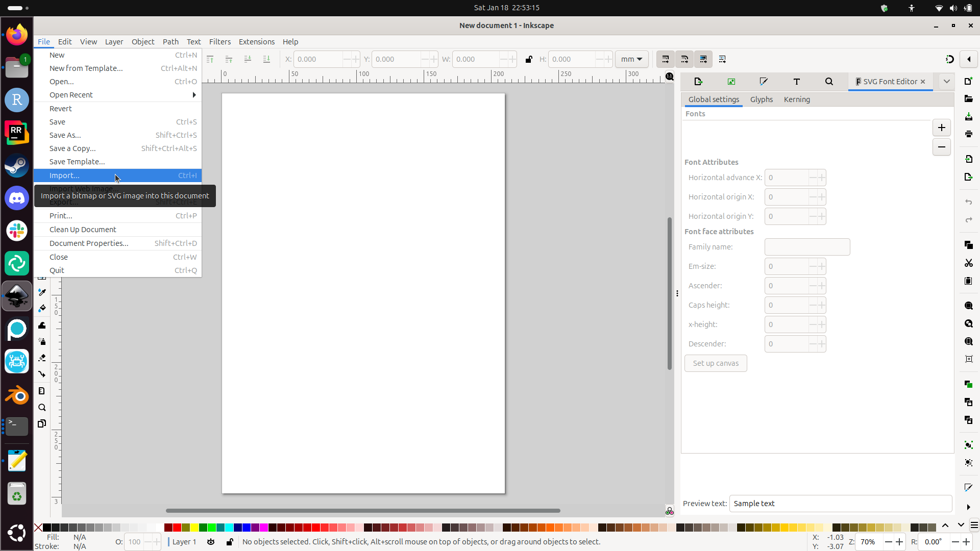Select the Dropper color picker tool
Viewport: 980px width, 551px height.
pos(42,292)
